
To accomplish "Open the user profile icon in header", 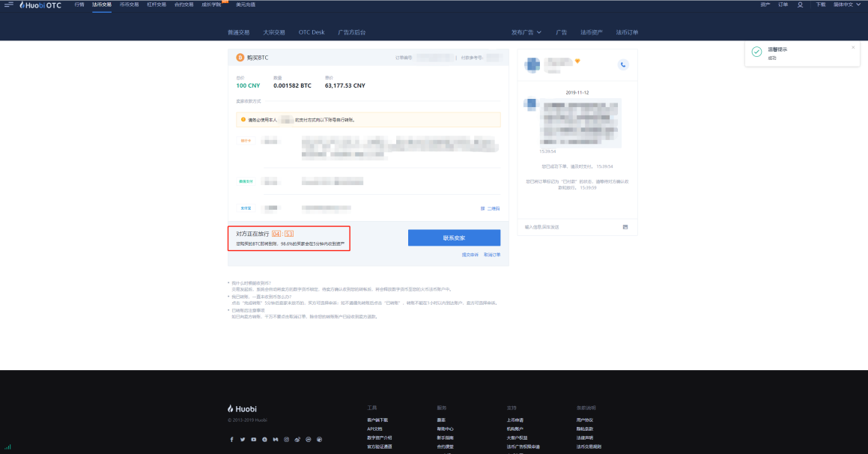I will click(800, 4).
